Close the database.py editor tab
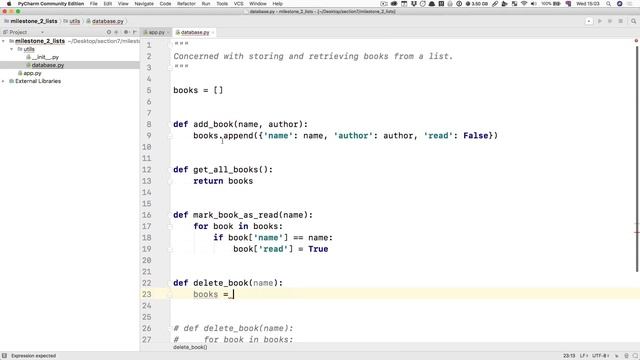This screenshot has height=360, width=640. pyautogui.click(x=213, y=32)
